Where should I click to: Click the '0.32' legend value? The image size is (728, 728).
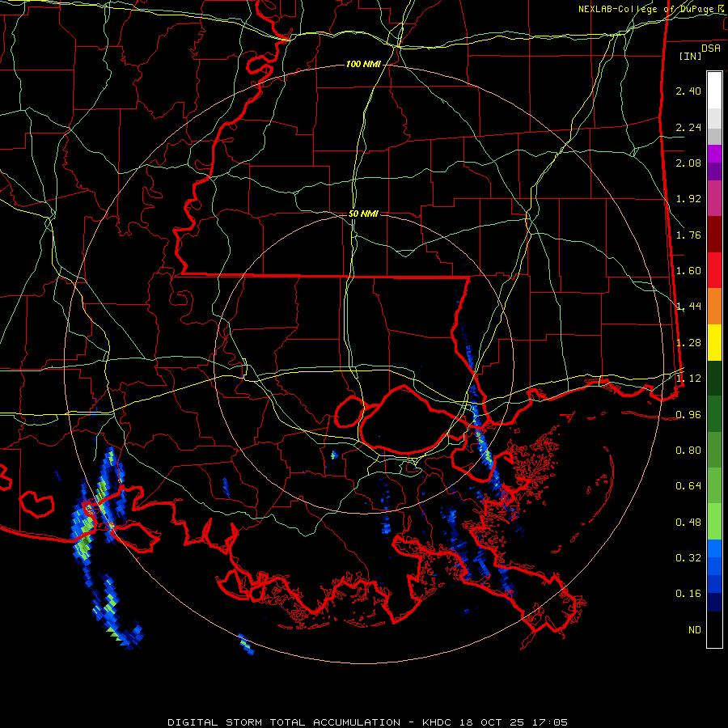click(x=688, y=558)
